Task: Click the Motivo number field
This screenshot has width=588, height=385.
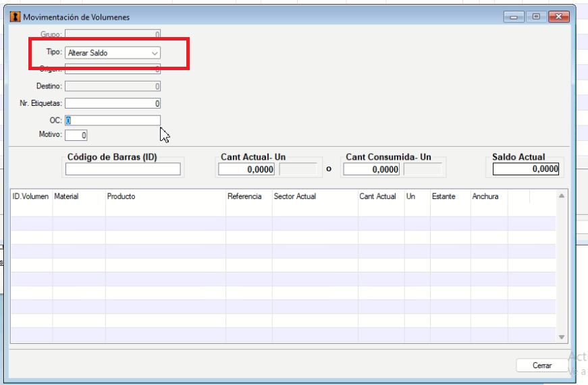Action: (x=76, y=135)
